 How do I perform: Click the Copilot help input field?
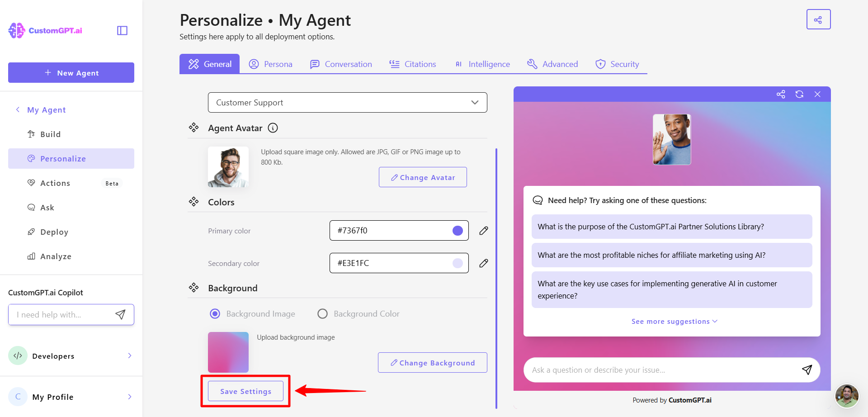click(71, 314)
